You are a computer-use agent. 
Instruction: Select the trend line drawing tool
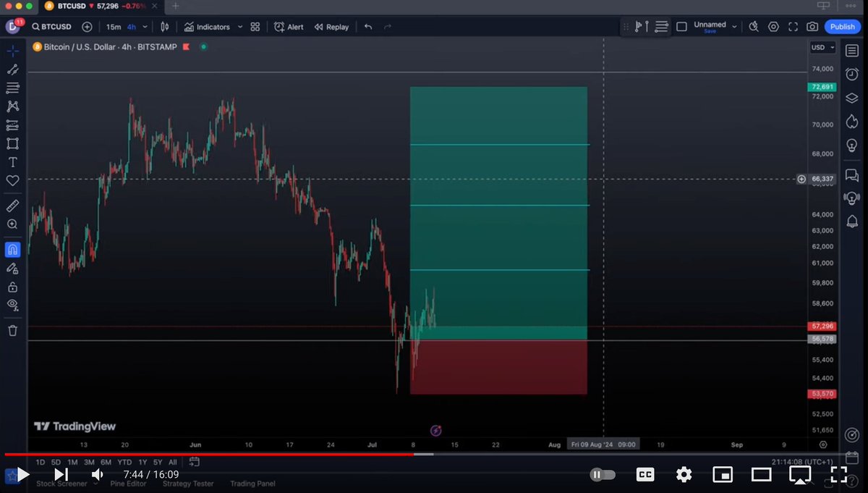coord(12,69)
